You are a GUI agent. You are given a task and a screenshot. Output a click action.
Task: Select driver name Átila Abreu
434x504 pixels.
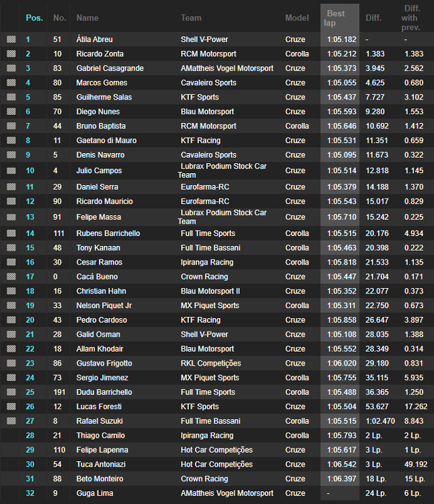coord(94,39)
